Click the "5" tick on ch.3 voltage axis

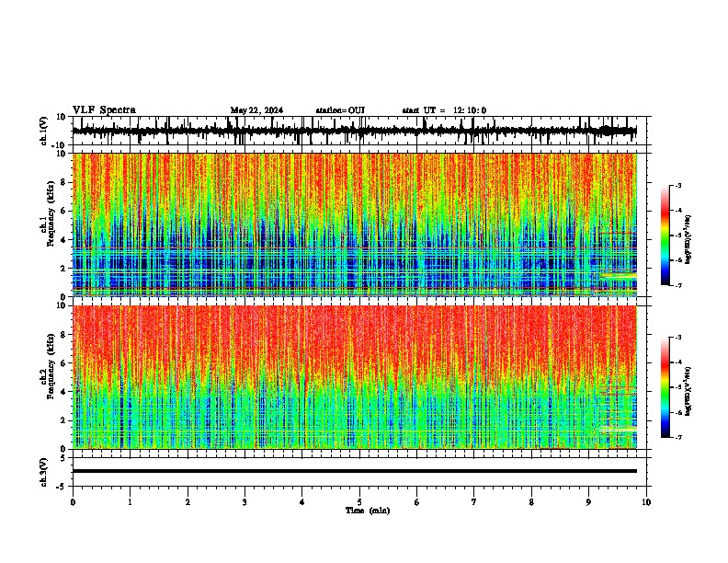click(x=64, y=457)
